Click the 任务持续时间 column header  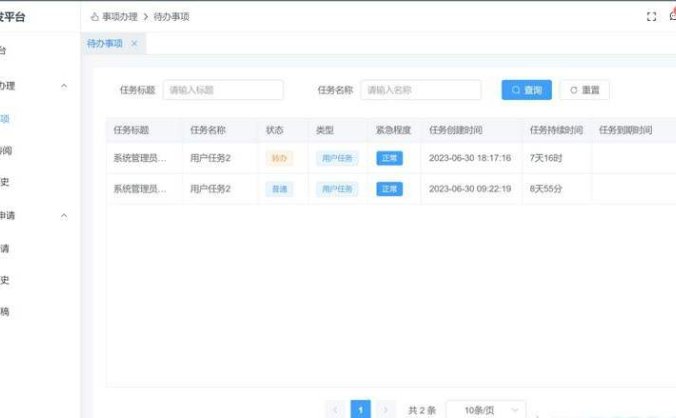point(556,130)
